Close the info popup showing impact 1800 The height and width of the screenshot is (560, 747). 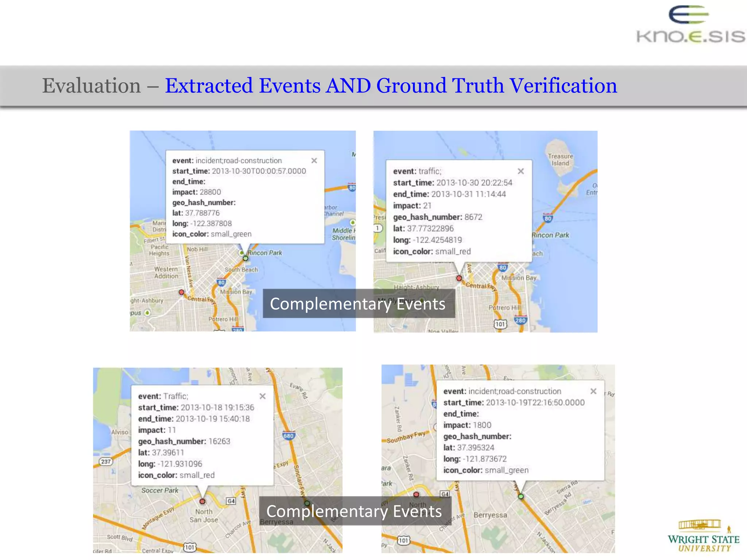(593, 391)
